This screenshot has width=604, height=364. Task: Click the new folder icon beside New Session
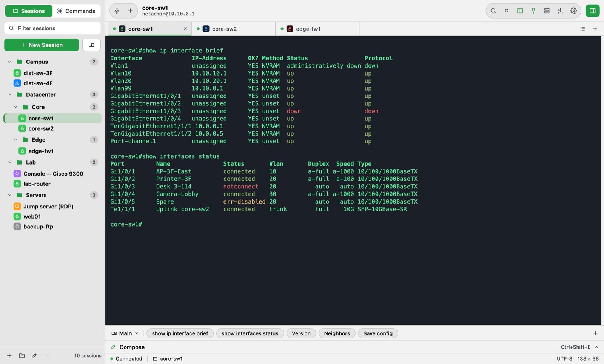pyautogui.click(x=91, y=45)
